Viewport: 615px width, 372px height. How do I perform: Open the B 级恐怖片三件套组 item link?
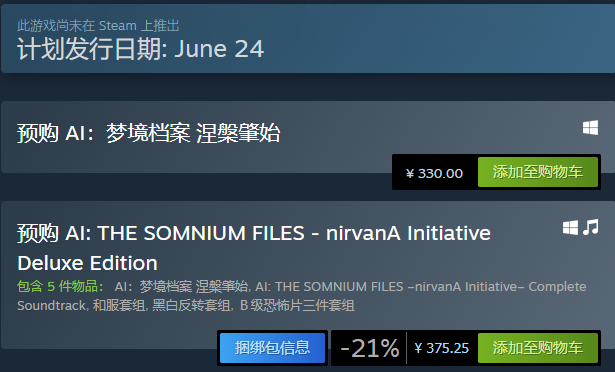(x=297, y=305)
